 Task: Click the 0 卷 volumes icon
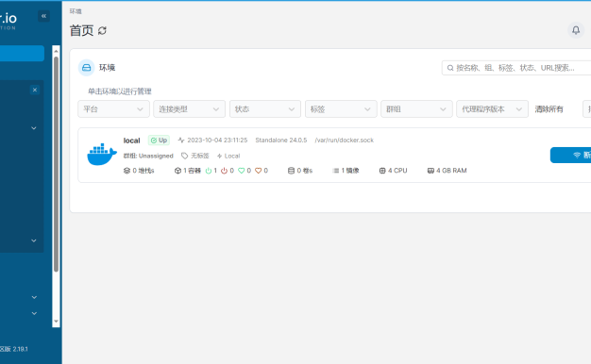[x=291, y=171]
